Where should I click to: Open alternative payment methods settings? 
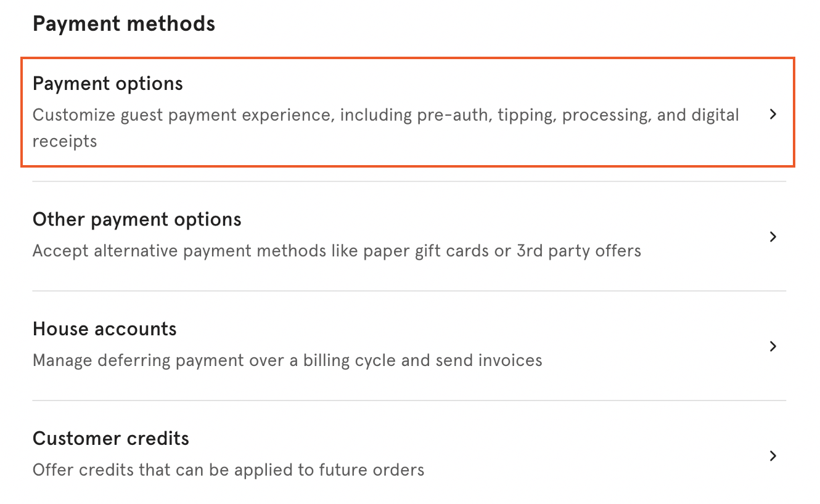[137, 219]
